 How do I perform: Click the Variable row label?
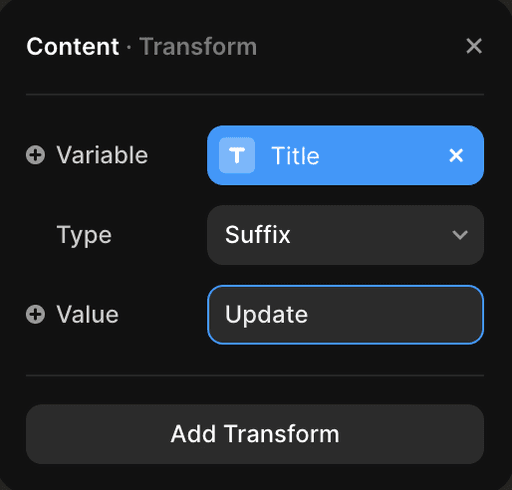tap(102, 155)
